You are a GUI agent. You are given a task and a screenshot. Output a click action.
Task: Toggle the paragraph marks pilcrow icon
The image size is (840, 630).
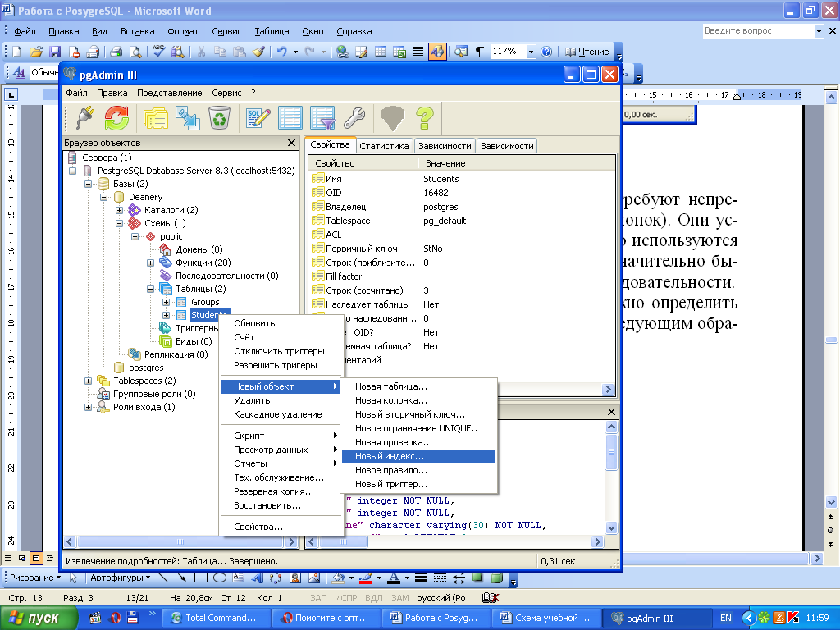tap(480, 52)
